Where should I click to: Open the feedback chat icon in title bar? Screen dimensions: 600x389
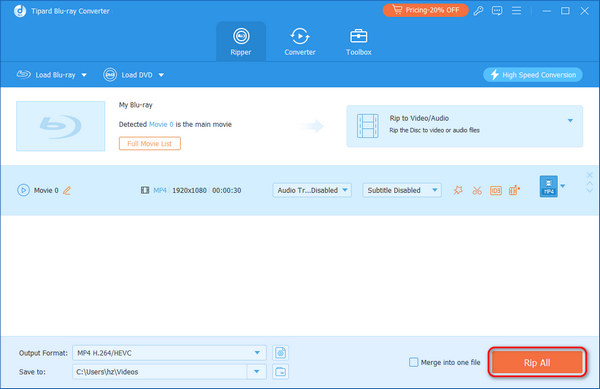(x=497, y=11)
